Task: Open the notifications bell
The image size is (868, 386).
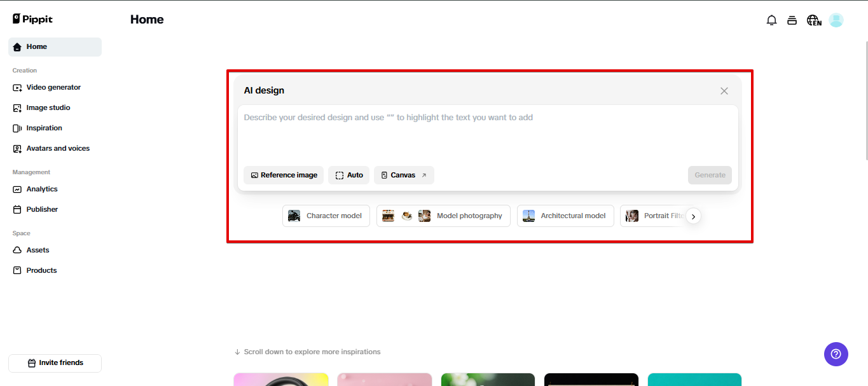Action: 771,20
